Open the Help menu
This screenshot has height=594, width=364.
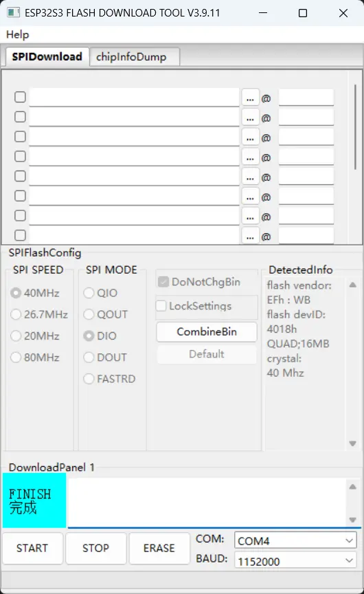pyautogui.click(x=17, y=34)
